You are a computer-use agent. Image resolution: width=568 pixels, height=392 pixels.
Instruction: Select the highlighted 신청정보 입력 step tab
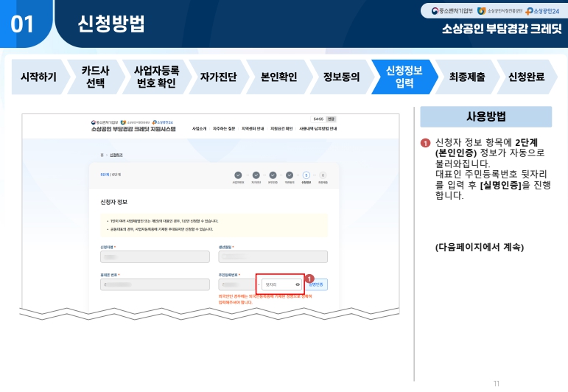[x=404, y=77]
